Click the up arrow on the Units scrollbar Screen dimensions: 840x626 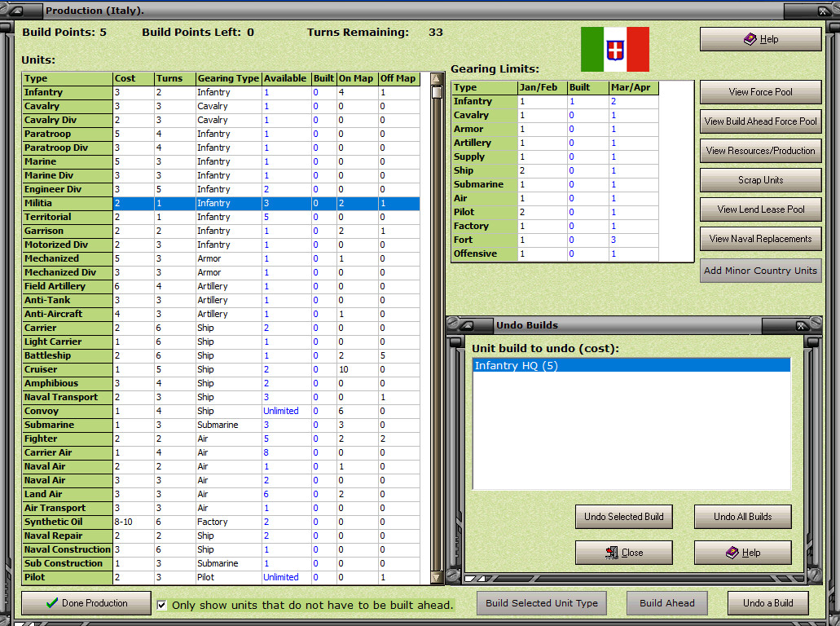(x=437, y=77)
